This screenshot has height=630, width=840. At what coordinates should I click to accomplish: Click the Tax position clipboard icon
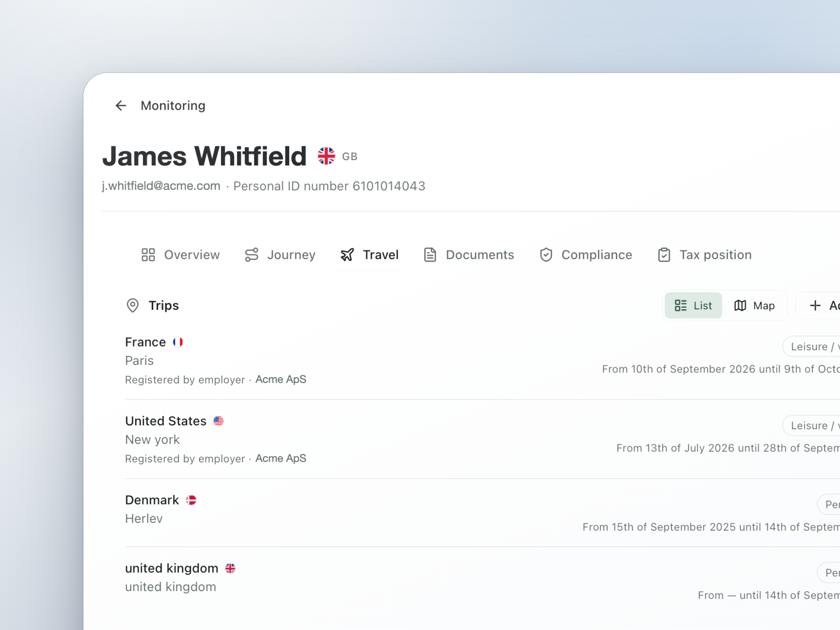tap(664, 255)
